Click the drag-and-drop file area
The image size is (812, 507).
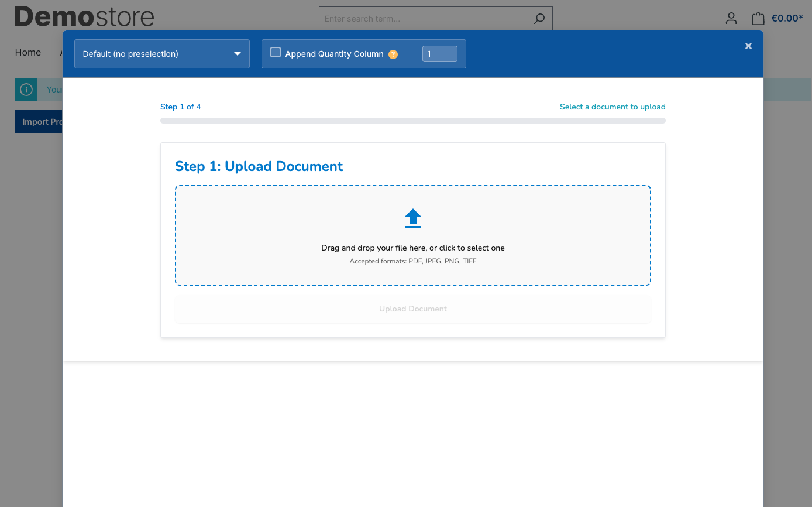(413, 235)
